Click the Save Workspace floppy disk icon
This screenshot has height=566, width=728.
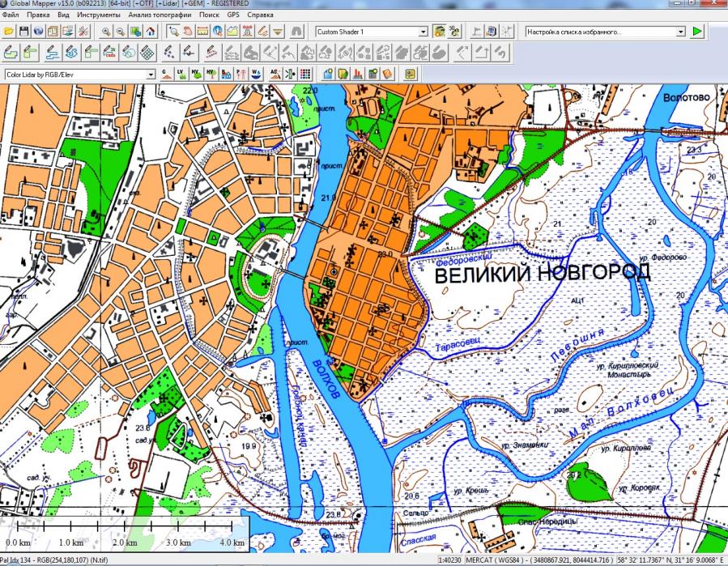(x=23, y=31)
